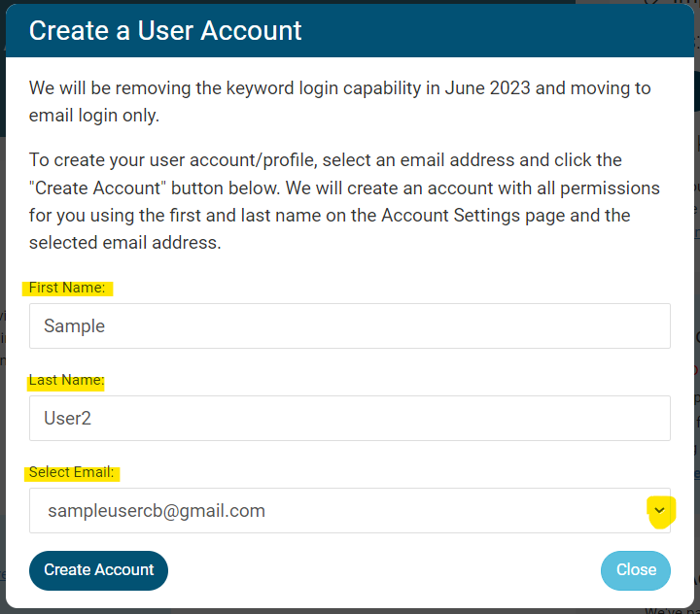This screenshot has width=700, height=614.
Task: Dismiss the dialog with the Close button
Action: coord(636,570)
